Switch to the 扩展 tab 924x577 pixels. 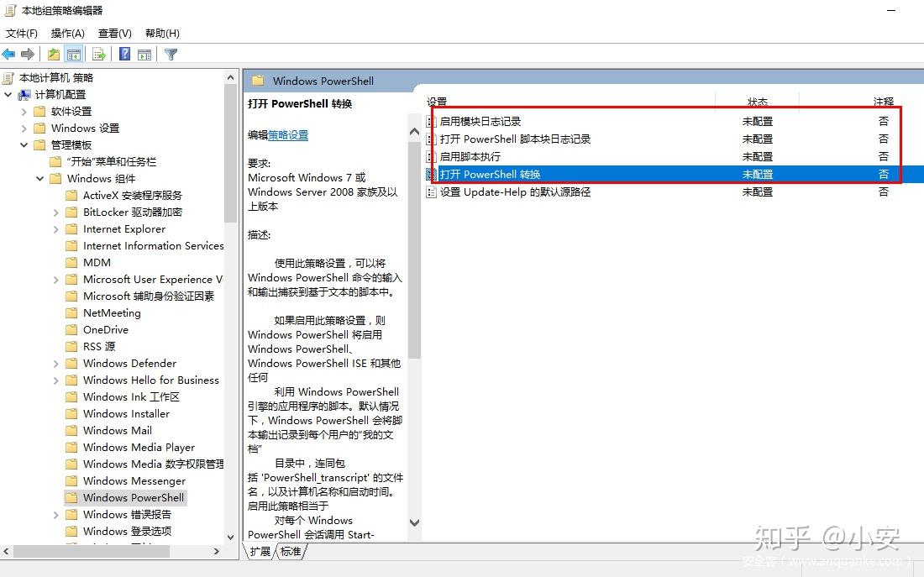point(260,552)
